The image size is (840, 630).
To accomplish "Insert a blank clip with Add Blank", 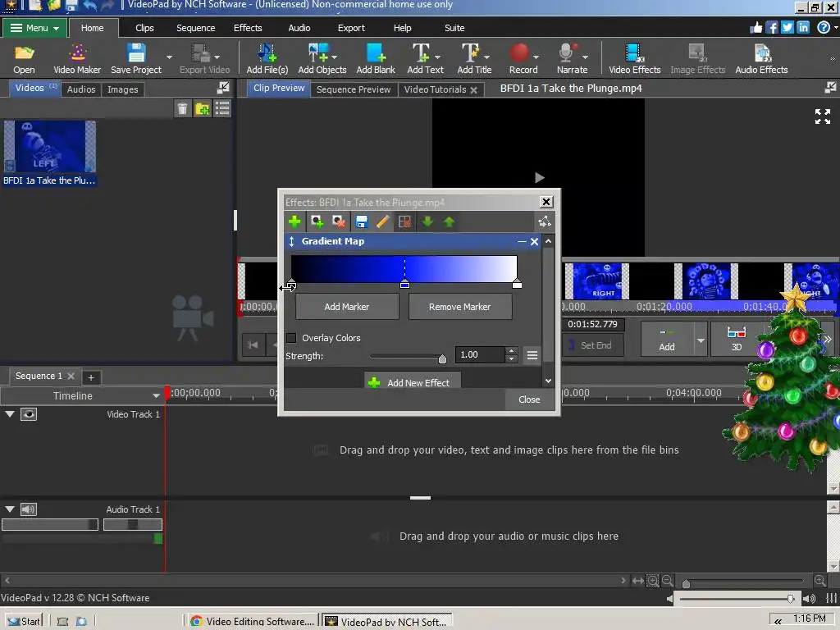I will tap(376, 58).
